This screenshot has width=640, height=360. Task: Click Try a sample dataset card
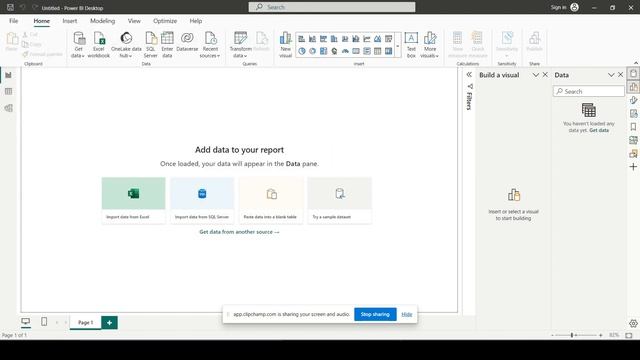pos(339,200)
